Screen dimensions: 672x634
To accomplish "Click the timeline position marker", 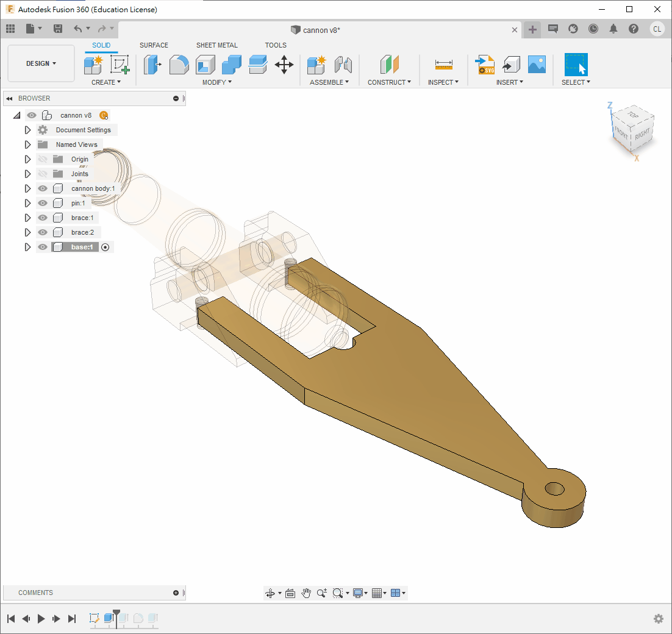I will [x=116, y=613].
